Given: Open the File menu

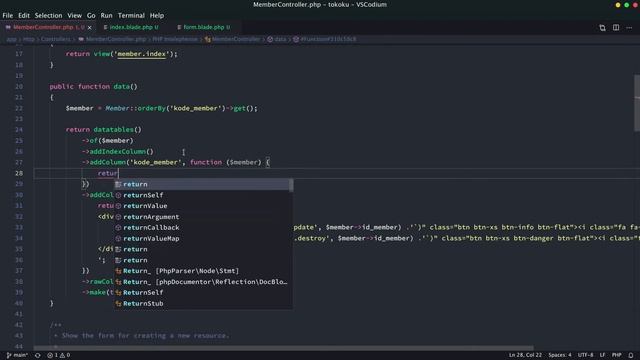Looking at the screenshot, I should (x=7, y=16).
